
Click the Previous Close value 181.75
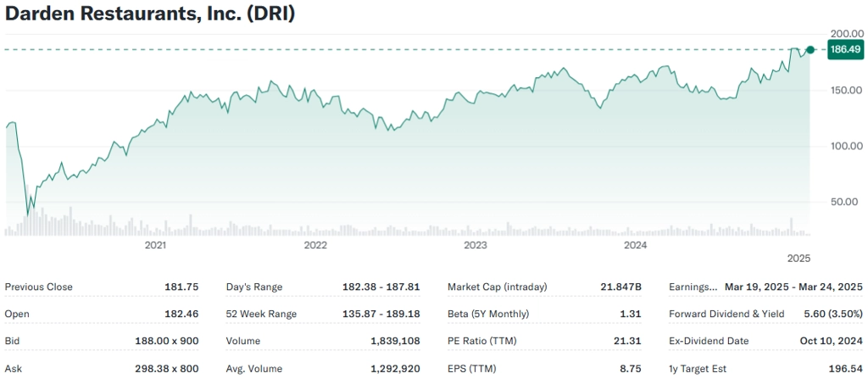pos(181,287)
